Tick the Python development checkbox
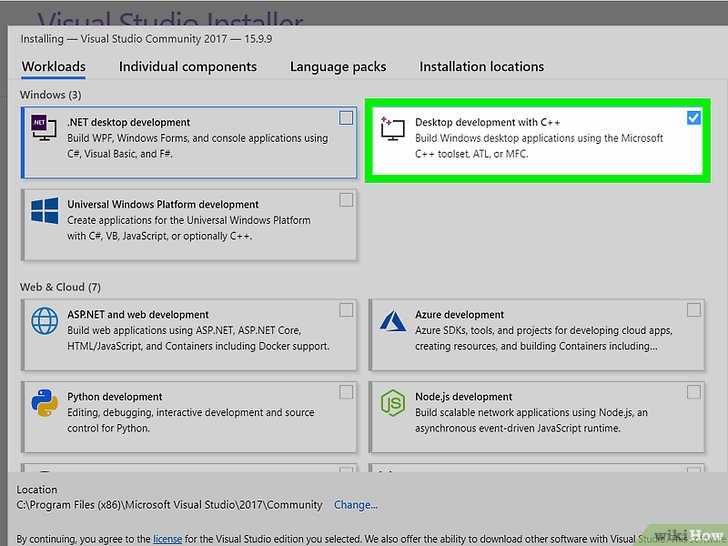 point(346,392)
